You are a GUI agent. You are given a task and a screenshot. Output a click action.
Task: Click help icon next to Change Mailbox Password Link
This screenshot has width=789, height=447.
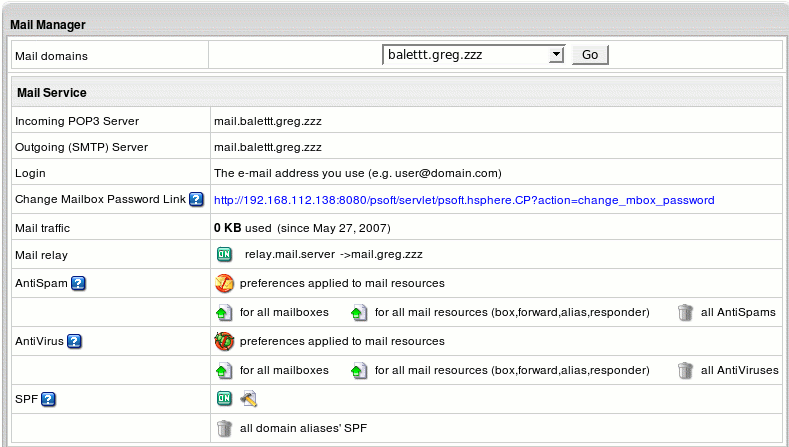[196, 200]
